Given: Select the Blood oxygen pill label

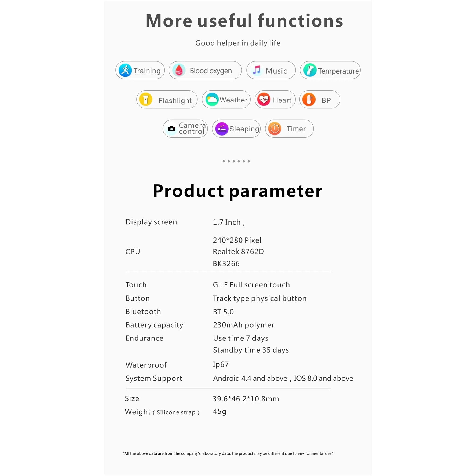Looking at the screenshot, I should (x=211, y=71).
